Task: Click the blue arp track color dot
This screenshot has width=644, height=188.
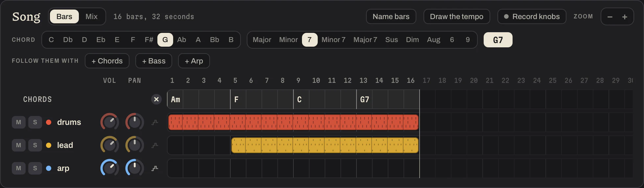Action: 49,168
